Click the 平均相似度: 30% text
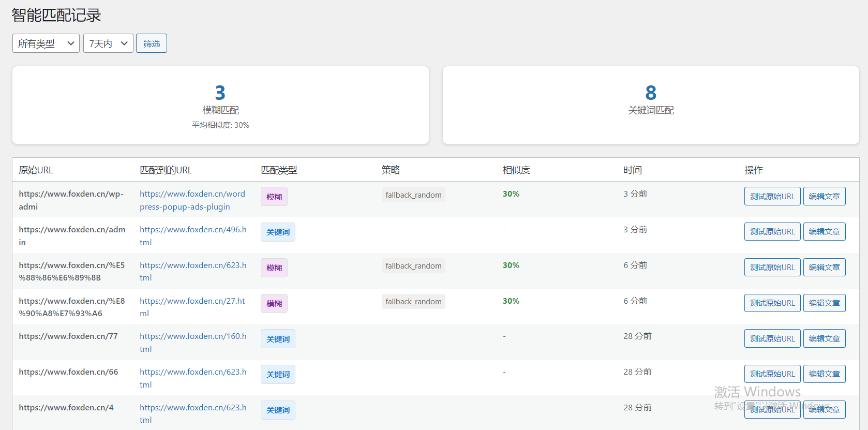 [220, 125]
